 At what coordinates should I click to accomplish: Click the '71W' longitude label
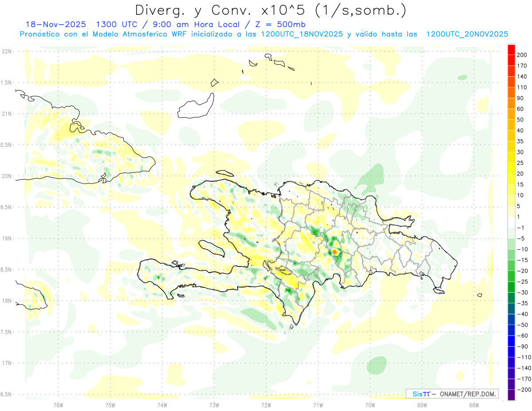(318, 405)
